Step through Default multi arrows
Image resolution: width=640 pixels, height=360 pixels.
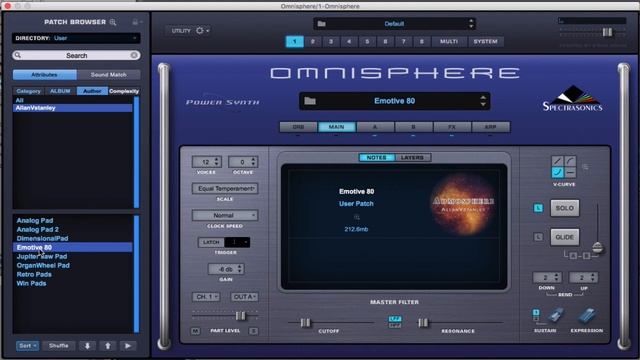pos(471,24)
